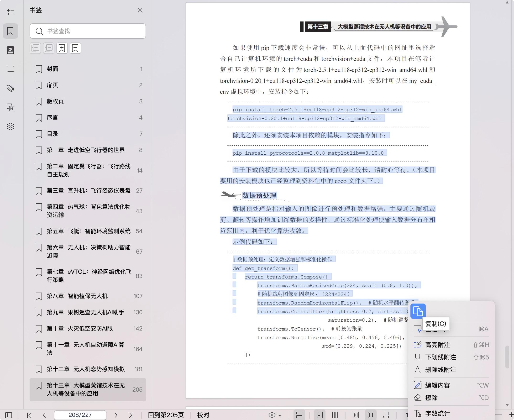Open bookmark 封面
The height and width of the screenshot is (420, 514).
tap(88, 69)
